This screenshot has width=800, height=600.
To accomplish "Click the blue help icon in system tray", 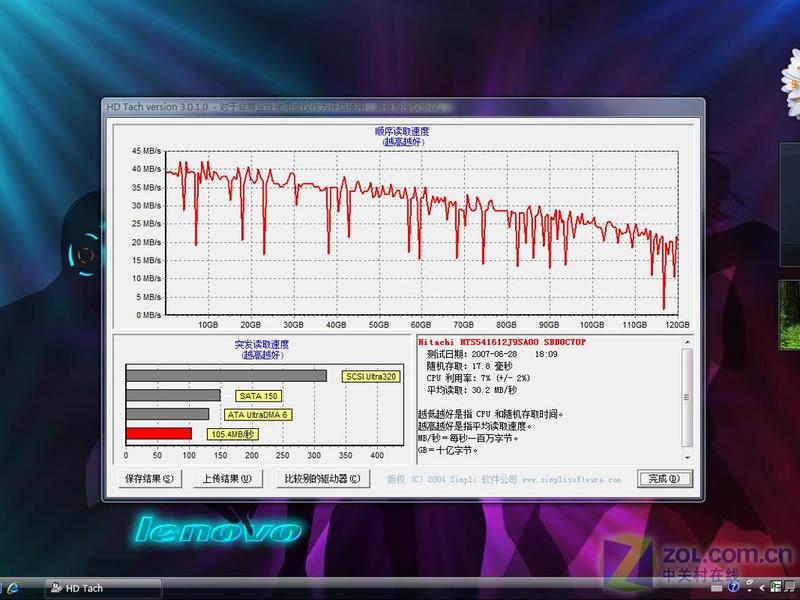I will pos(733,587).
